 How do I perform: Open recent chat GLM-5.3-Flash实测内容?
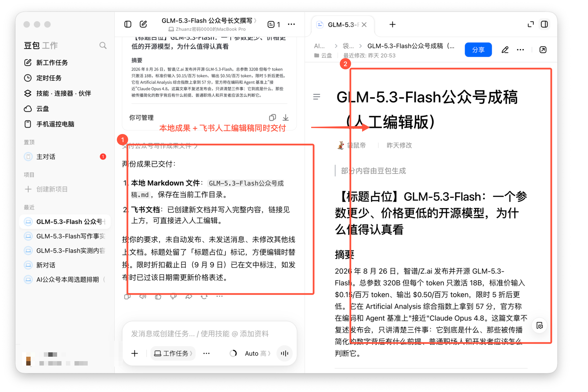tap(65, 251)
